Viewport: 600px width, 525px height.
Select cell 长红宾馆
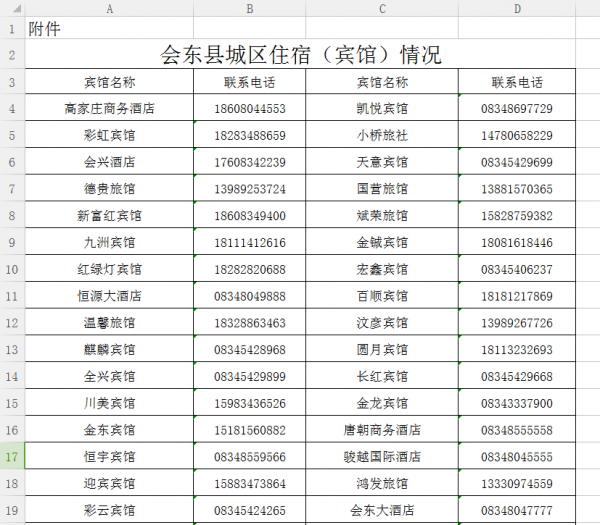(x=382, y=376)
